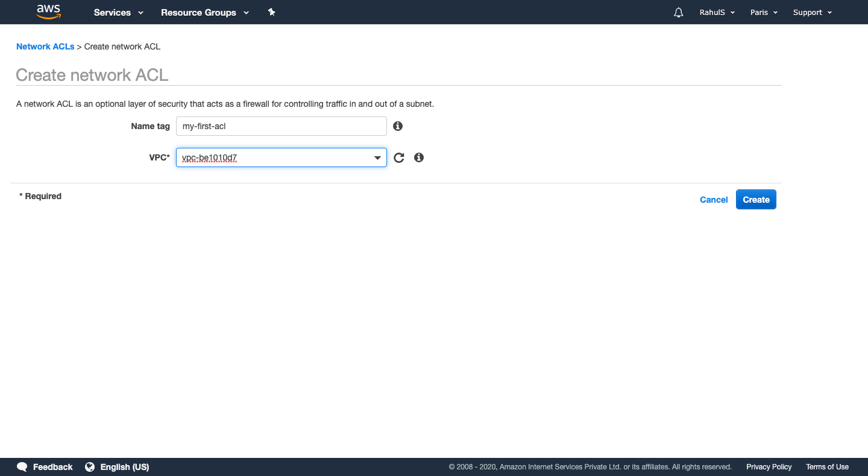868x476 pixels.
Task: Open the Privacy Policy page
Action: tap(769, 466)
